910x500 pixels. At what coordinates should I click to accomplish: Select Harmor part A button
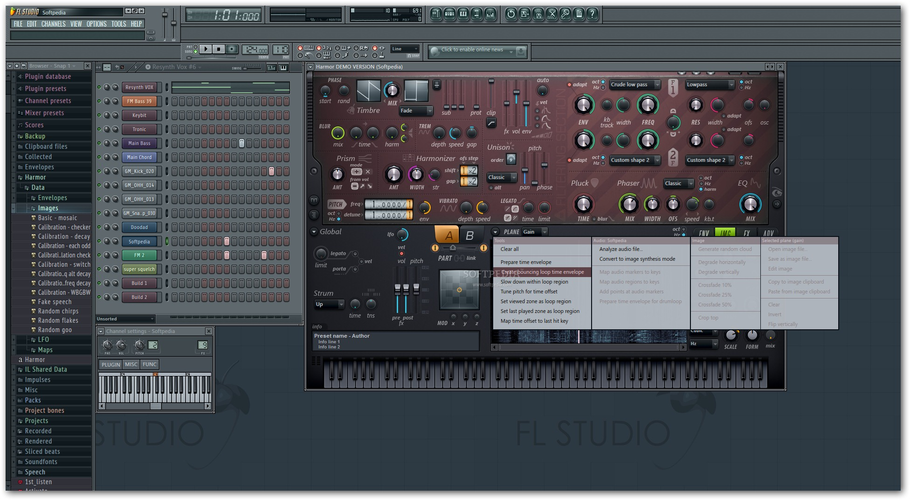click(448, 235)
